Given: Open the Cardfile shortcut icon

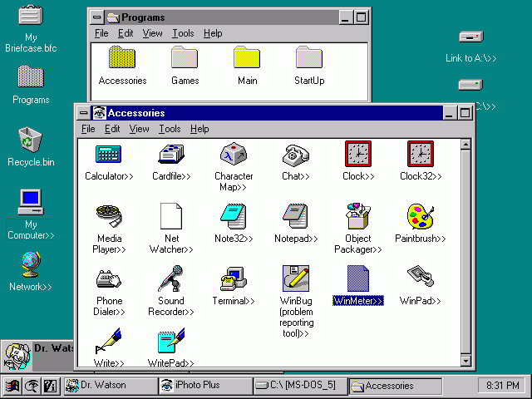Looking at the screenshot, I should (x=171, y=155).
